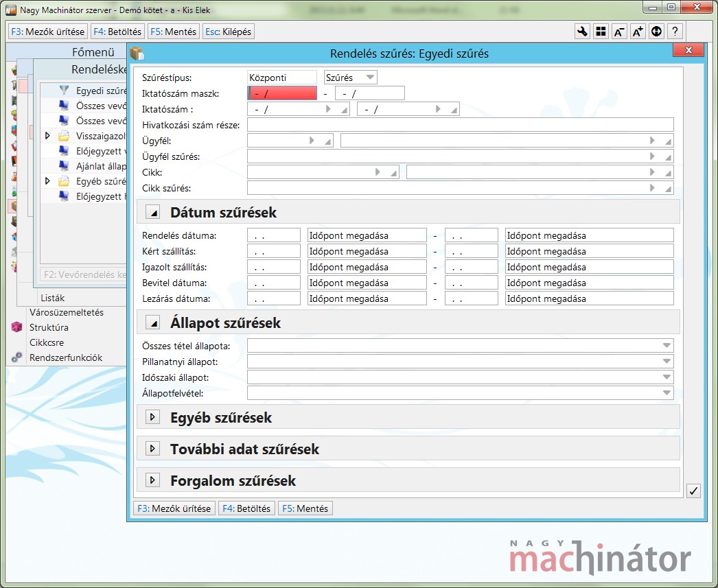Click second Iktatószám maszk field
This screenshot has height=588, width=718.
tap(369, 93)
